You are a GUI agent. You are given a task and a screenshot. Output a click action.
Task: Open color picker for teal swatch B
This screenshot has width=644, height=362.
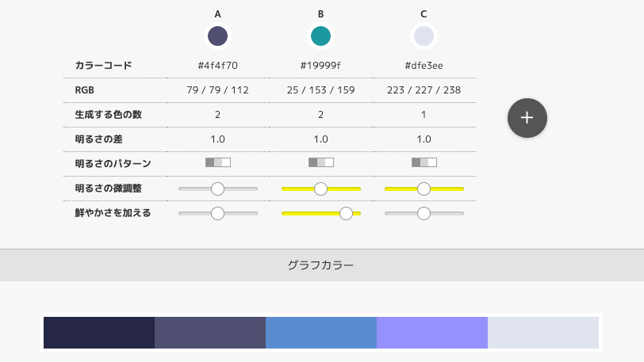pos(320,36)
